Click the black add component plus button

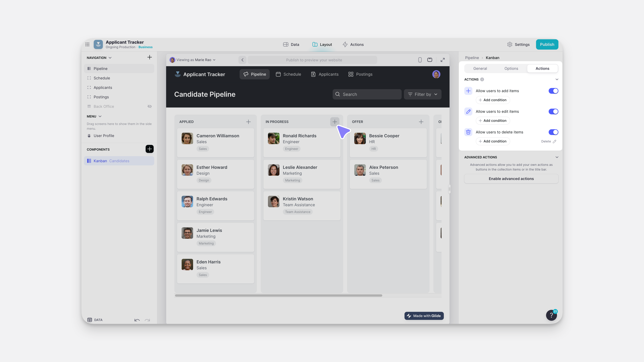pyautogui.click(x=149, y=149)
